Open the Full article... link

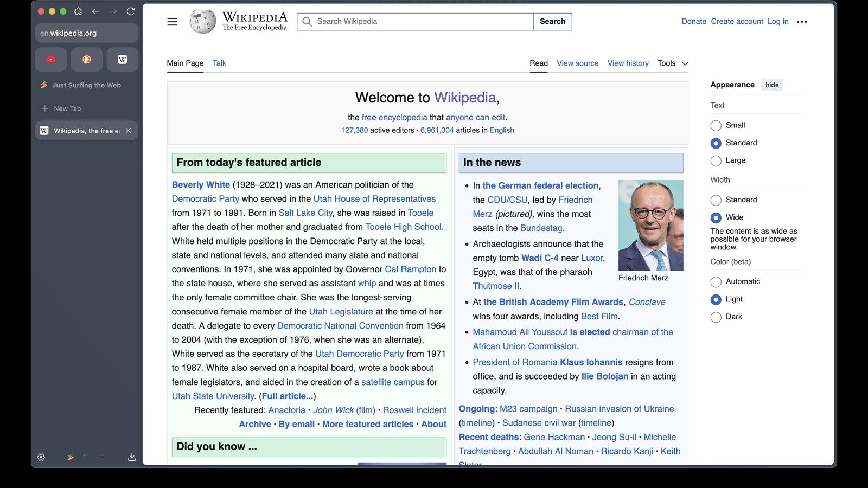click(x=288, y=396)
